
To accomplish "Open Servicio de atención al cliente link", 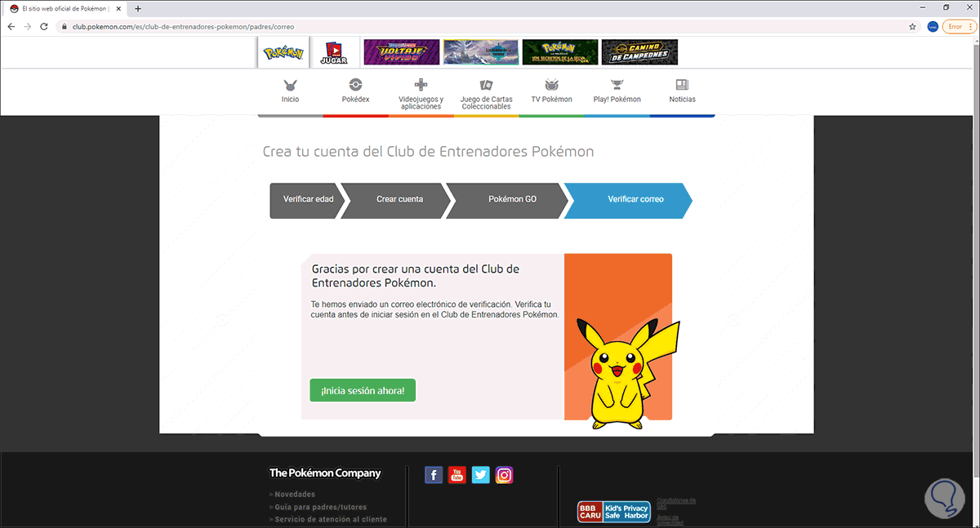I will coord(330,519).
